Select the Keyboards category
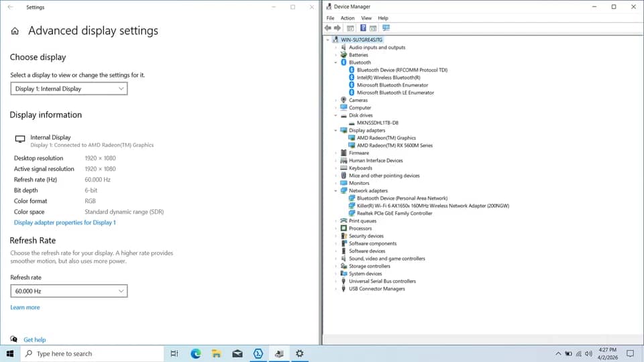The width and height of the screenshot is (644, 362). [x=361, y=168]
